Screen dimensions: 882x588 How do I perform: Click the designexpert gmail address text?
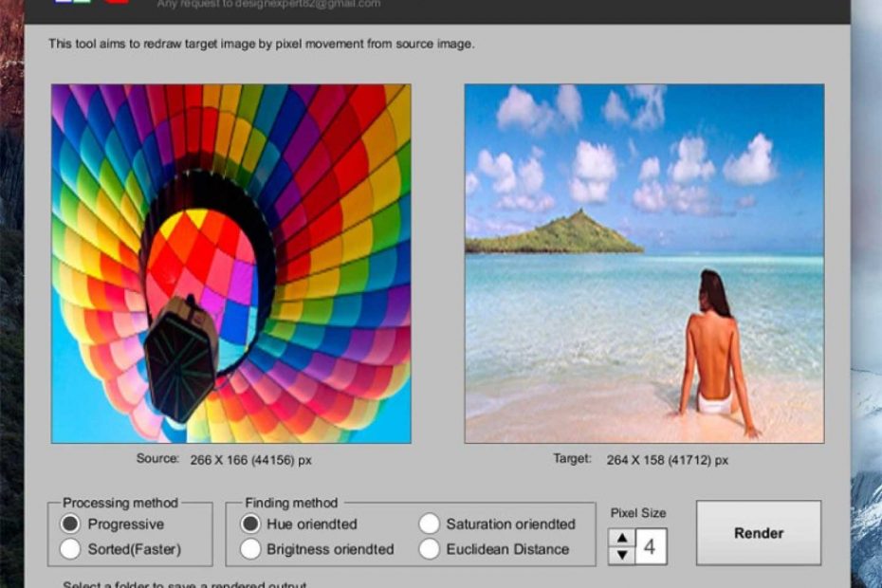[x=268, y=4]
